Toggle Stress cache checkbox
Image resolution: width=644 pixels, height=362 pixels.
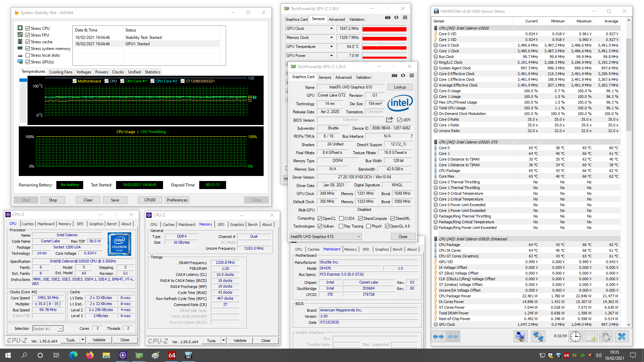(x=28, y=42)
